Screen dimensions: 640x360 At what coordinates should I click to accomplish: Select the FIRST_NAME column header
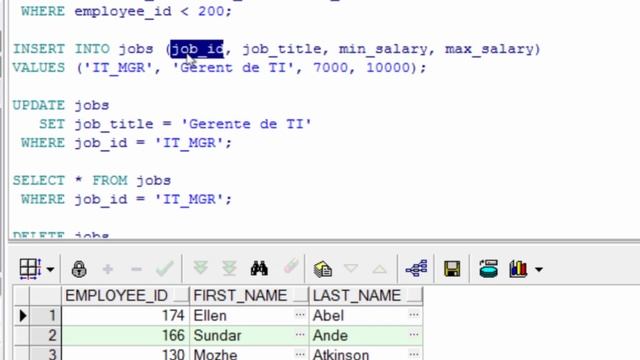pyautogui.click(x=249, y=296)
